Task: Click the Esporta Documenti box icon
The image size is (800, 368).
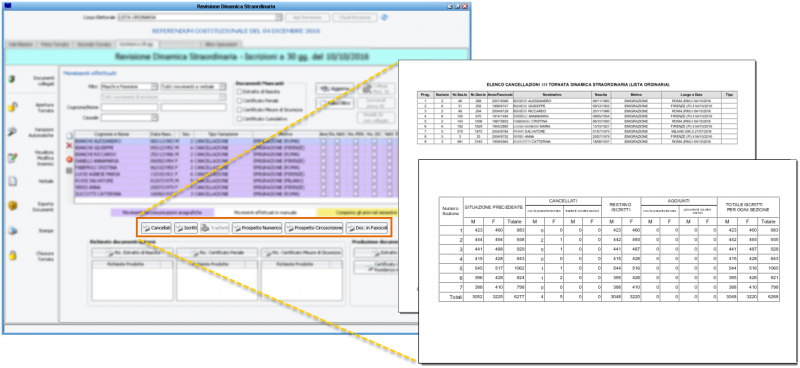Action: pyautogui.click(x=13, y=206)
